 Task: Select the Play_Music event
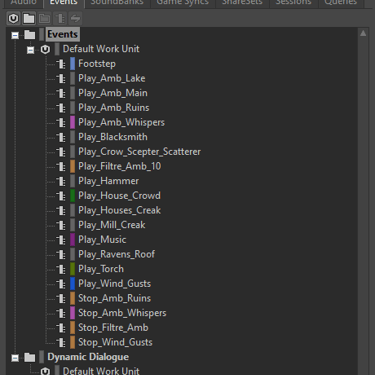pos(102,240)
